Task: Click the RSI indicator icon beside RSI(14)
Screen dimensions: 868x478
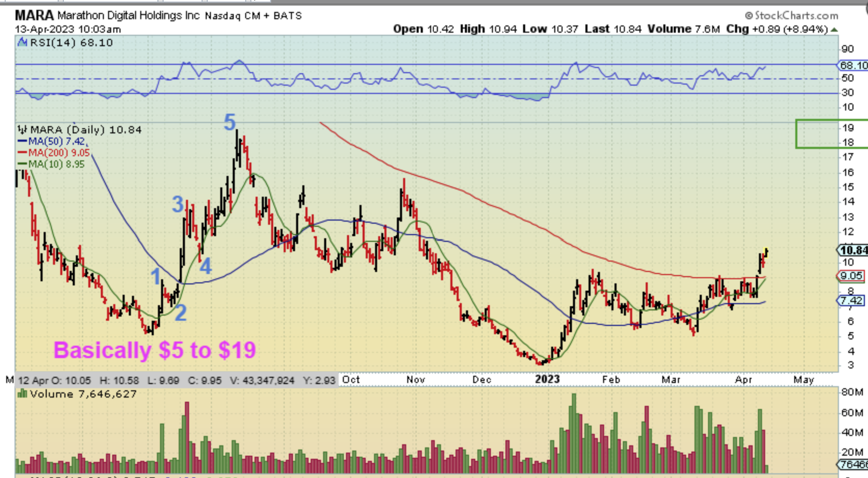Action: 22,43
